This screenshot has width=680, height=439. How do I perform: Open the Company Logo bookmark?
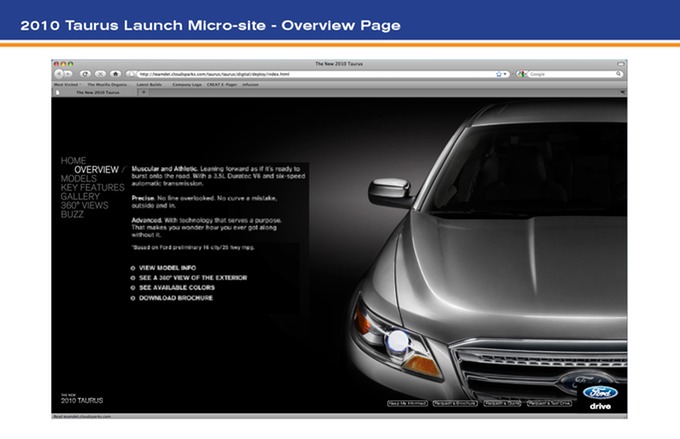[x=187, y=85]
